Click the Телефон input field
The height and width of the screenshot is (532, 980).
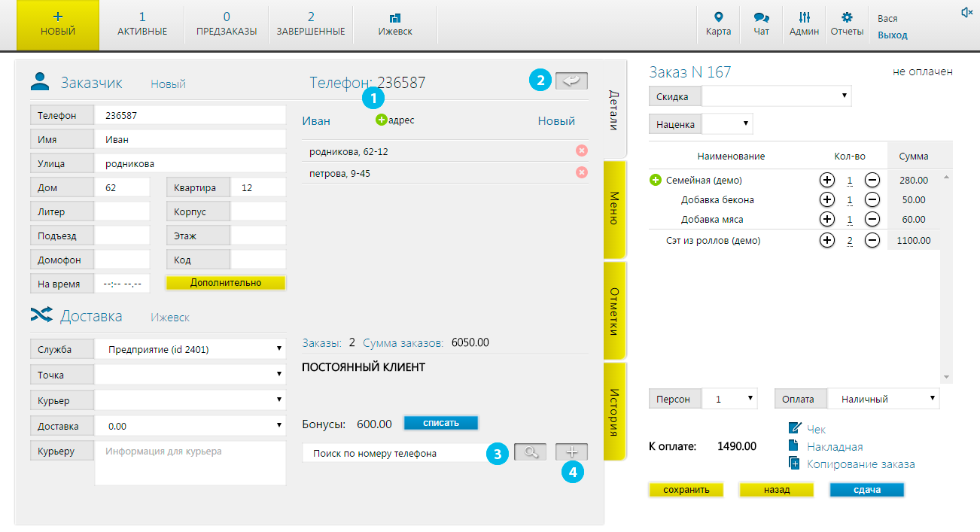pos(190,116)
